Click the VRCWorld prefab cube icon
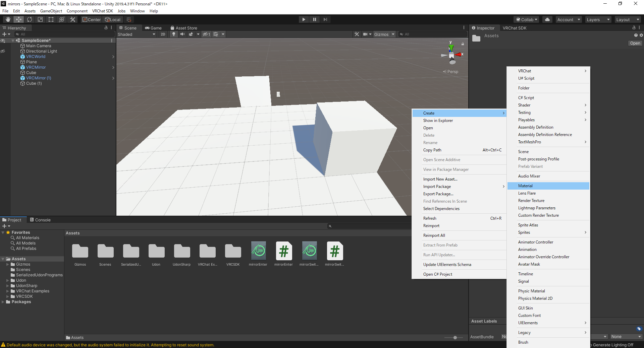644x348 pixels. coord(23,57)
